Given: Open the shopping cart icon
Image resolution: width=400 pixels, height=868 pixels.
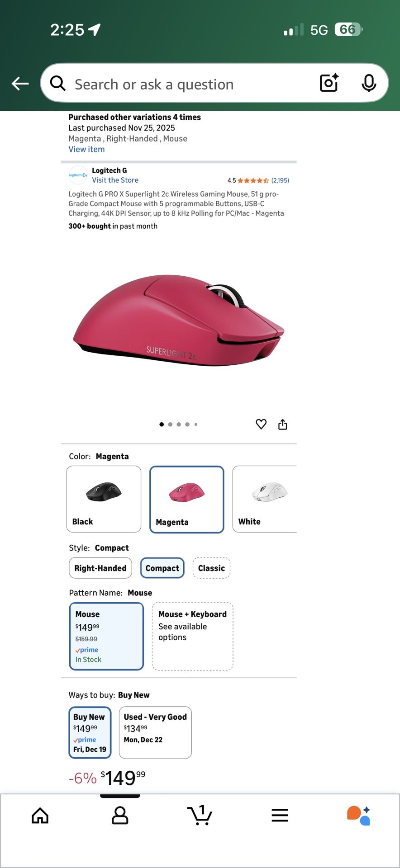Looking at the screenshot, I should coord(200,815).
